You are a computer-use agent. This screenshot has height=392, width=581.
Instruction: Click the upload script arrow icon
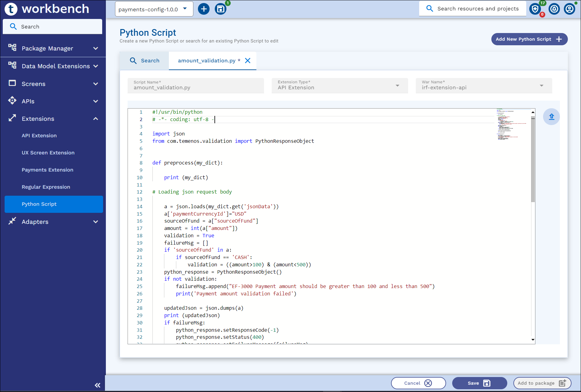click(551, 117)
